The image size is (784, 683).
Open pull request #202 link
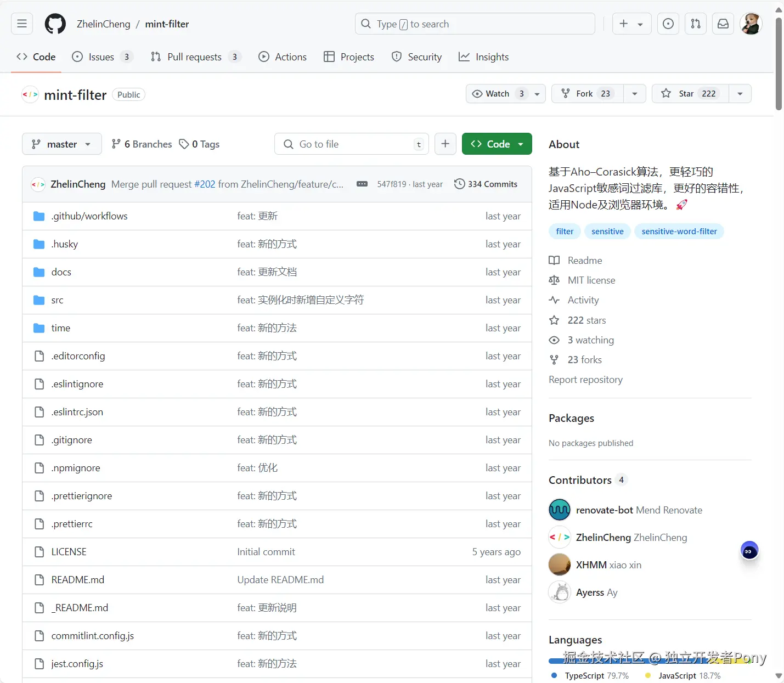[205, 184]
